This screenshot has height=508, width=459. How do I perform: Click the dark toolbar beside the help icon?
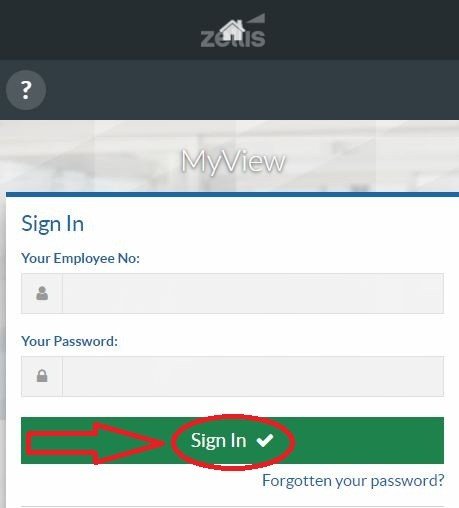(x=252, y=90)
